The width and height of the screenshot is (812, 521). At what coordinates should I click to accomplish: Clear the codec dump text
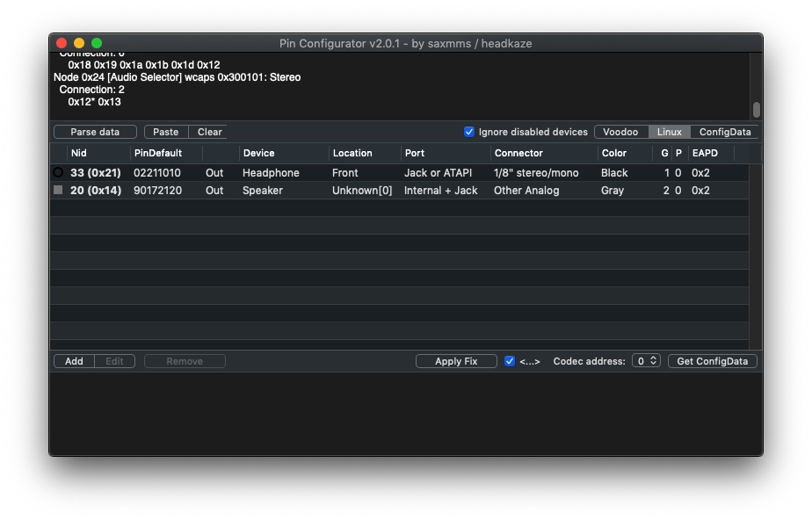[x=208, y=132]
